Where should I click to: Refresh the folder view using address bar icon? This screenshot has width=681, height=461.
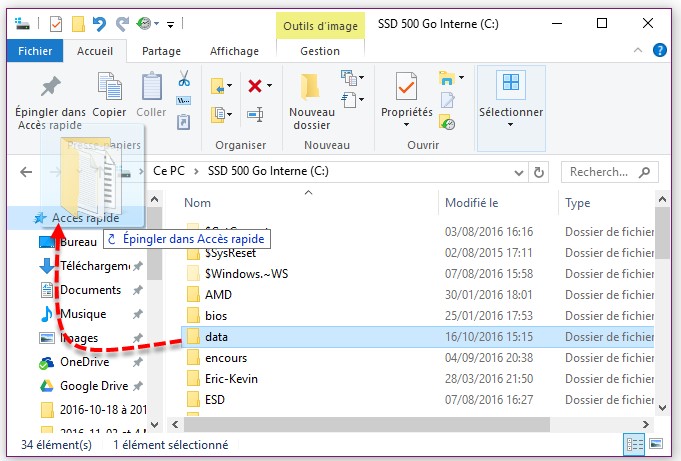click(540, 172)
